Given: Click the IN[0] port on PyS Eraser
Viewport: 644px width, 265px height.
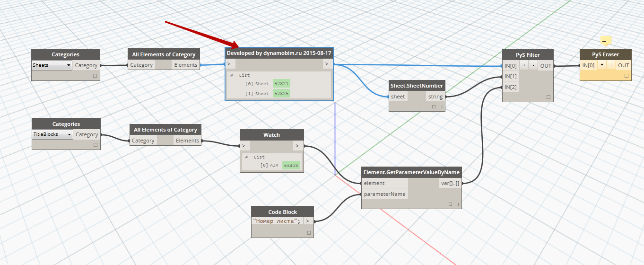Looking at the screenshot, I should (x=588, y=65).
